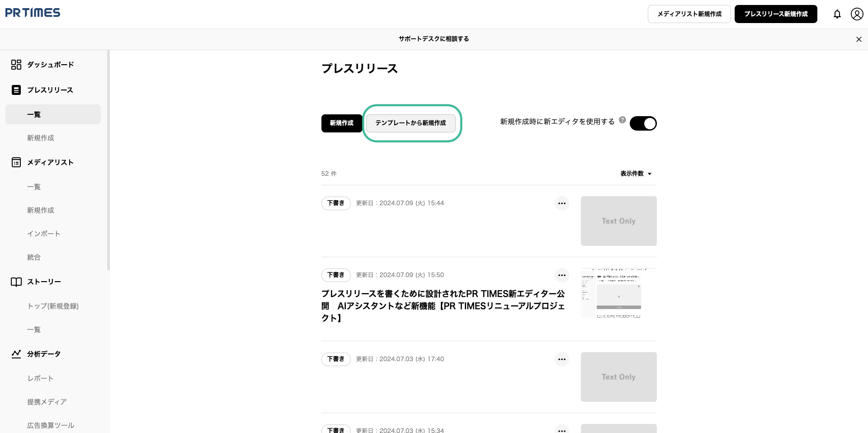Select 新規作成 under プレスリリース in sidebar
The image size is (868, 433).
[41, 138]
